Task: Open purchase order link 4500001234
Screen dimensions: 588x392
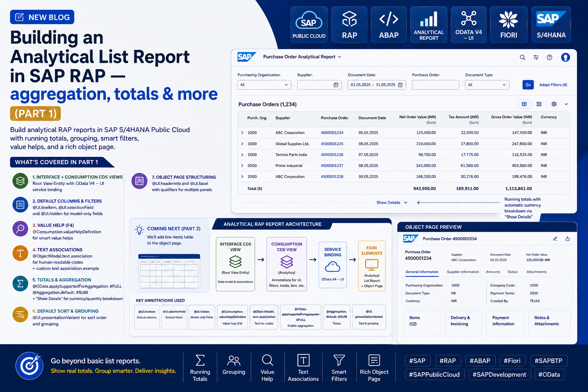Action: click(332, 132)
